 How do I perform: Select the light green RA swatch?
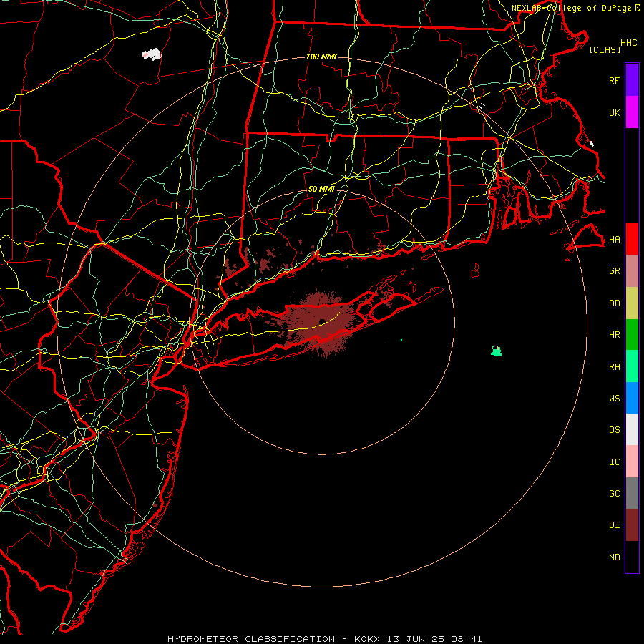(632, 366)
